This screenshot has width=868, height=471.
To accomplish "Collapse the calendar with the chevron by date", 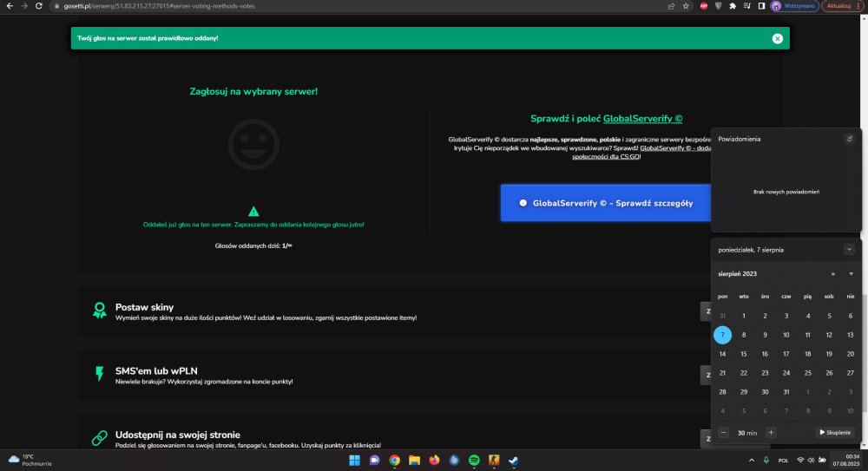I will 849,250.
